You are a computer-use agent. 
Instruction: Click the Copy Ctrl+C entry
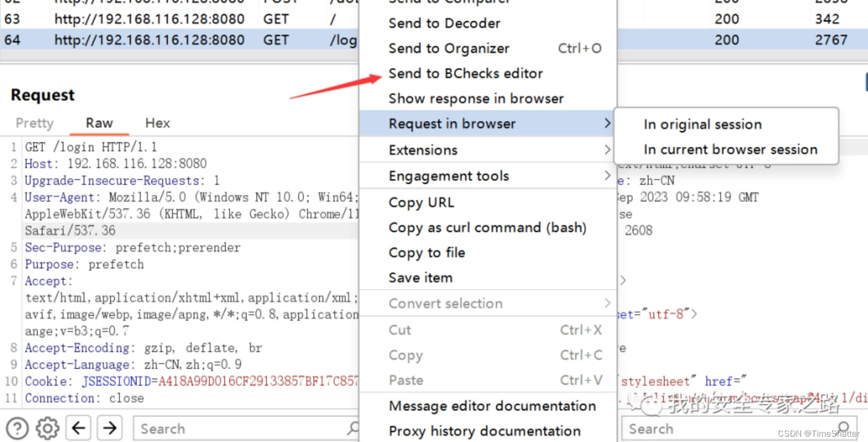[x=488, y=355]
